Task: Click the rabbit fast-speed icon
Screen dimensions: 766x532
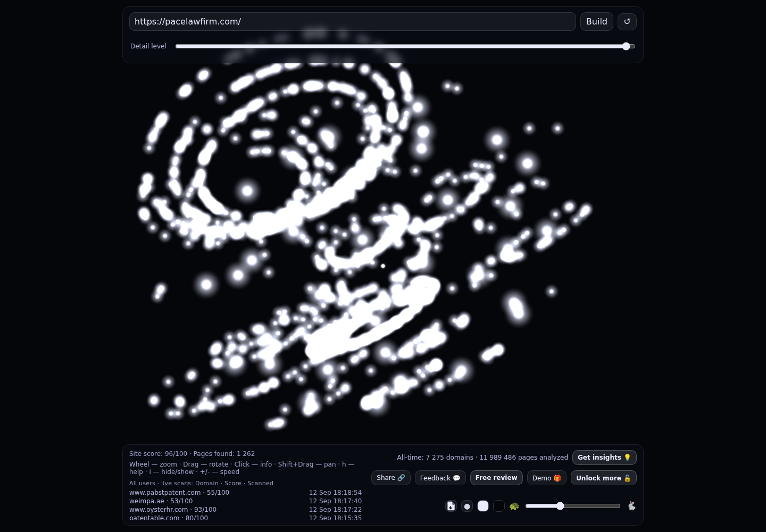Action: (x=631, y=506)
